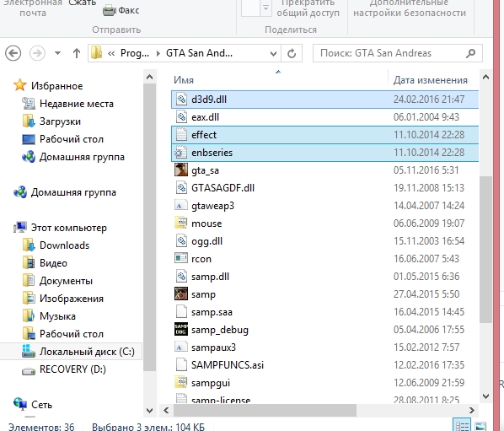Open the recent locations dropdown arrow

pos(57,53)
